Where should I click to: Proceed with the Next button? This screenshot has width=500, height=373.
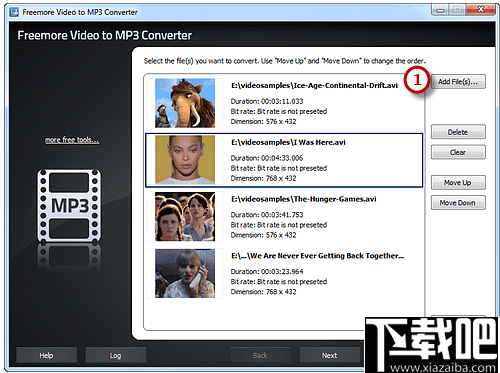[330, 355]
